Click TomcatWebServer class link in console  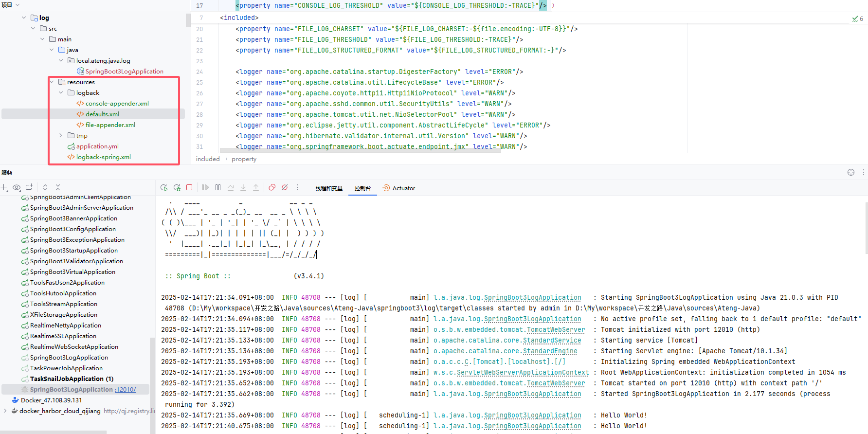(x=556, y=330)
